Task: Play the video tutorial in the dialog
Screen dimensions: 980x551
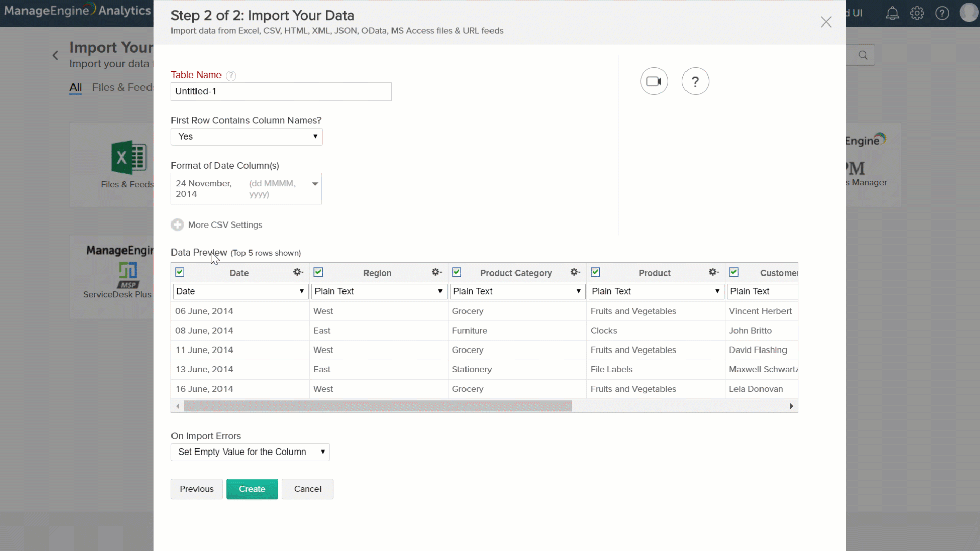Action: point(654,81)
